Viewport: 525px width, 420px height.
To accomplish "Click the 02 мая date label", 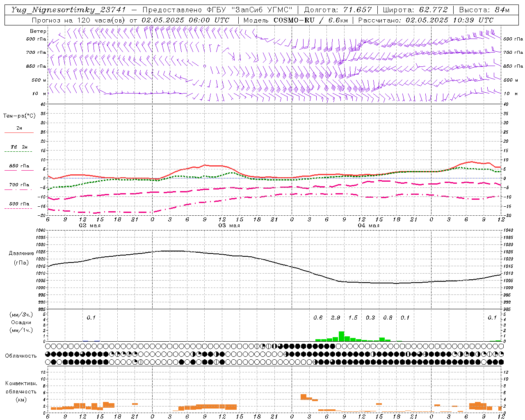I will [89, 226].
